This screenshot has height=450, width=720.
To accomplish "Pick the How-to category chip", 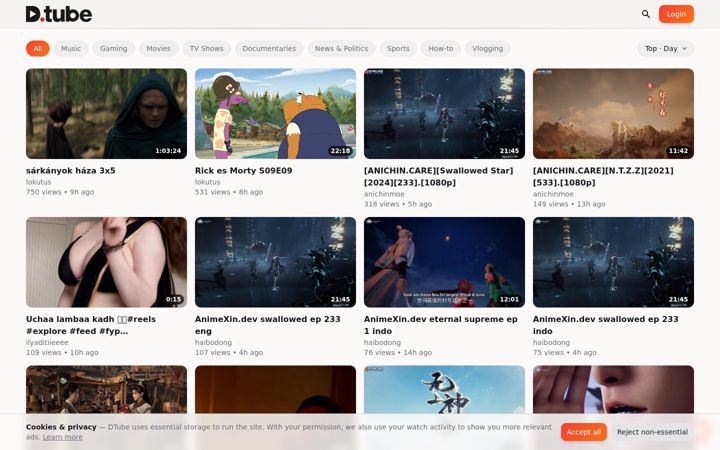I will [x=440, y=48].
